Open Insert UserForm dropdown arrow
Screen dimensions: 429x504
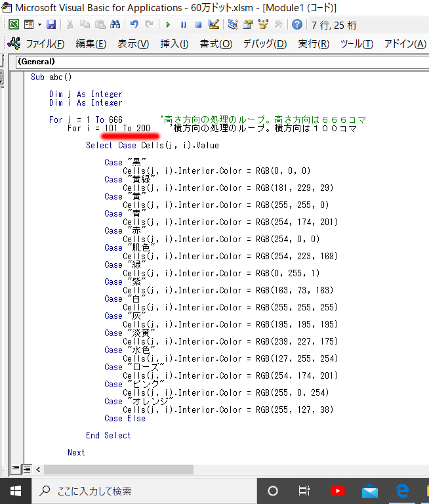click(x=39, y=24)
